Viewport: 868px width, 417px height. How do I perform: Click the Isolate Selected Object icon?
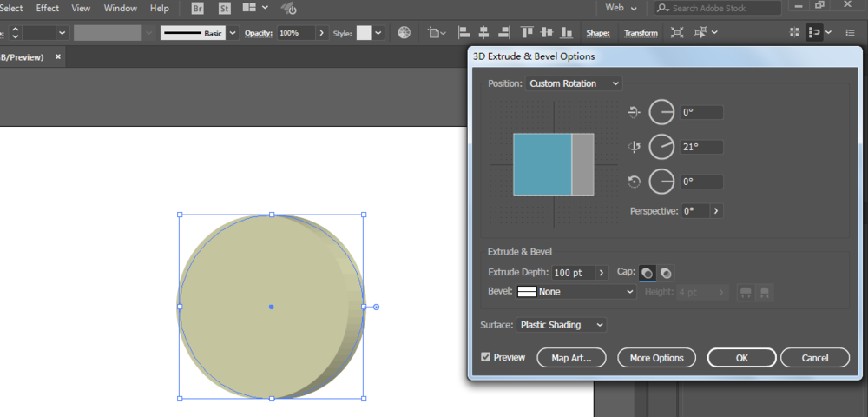pos(677,33)
